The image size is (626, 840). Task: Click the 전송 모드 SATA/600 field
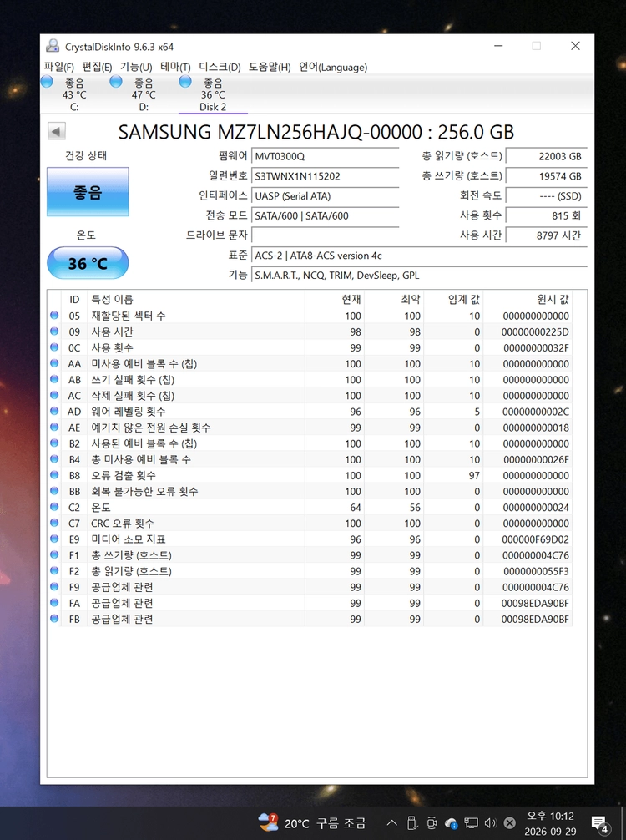click(325, 216)
